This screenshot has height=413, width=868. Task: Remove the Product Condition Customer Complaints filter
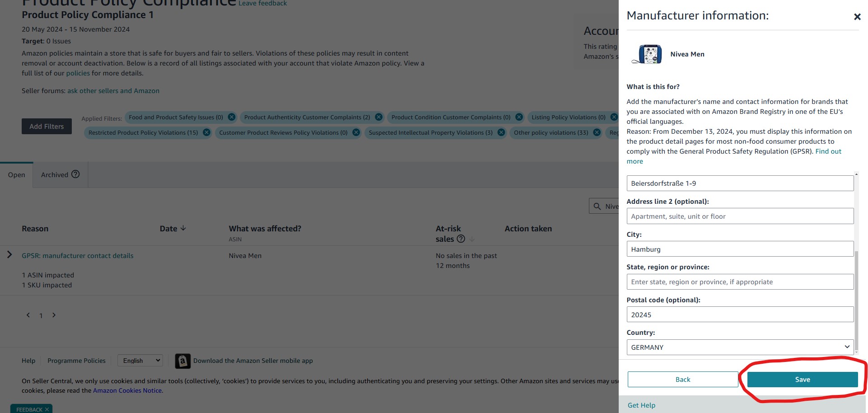tap(519, 117)
